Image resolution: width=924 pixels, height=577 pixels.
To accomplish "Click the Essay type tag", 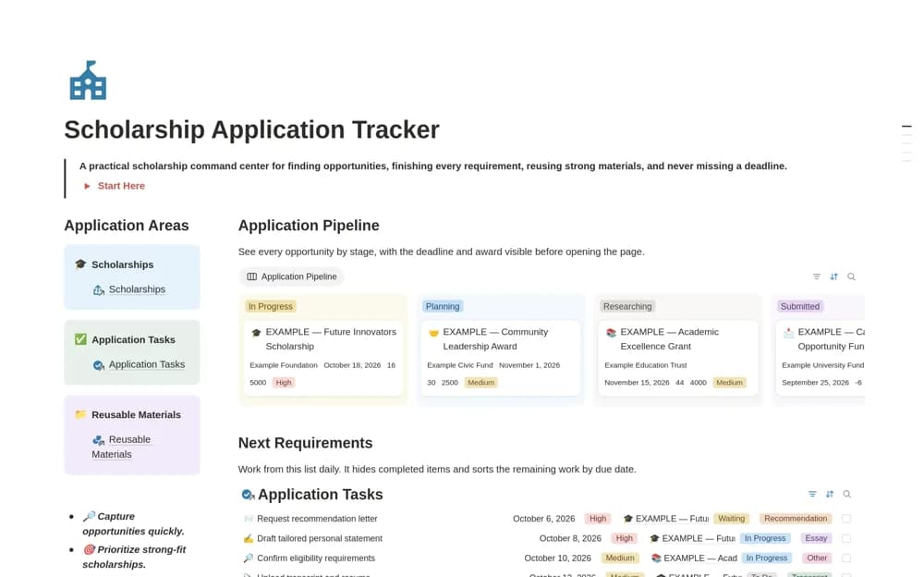I will point(816,538).
